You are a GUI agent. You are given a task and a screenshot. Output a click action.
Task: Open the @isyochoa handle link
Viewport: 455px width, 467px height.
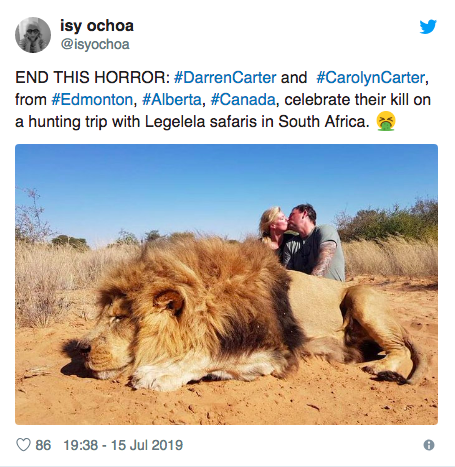coord(95,44)
